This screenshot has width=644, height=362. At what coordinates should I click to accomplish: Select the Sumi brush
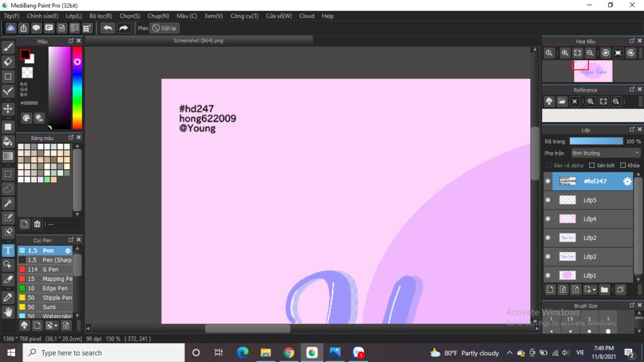tap(45, 307)
